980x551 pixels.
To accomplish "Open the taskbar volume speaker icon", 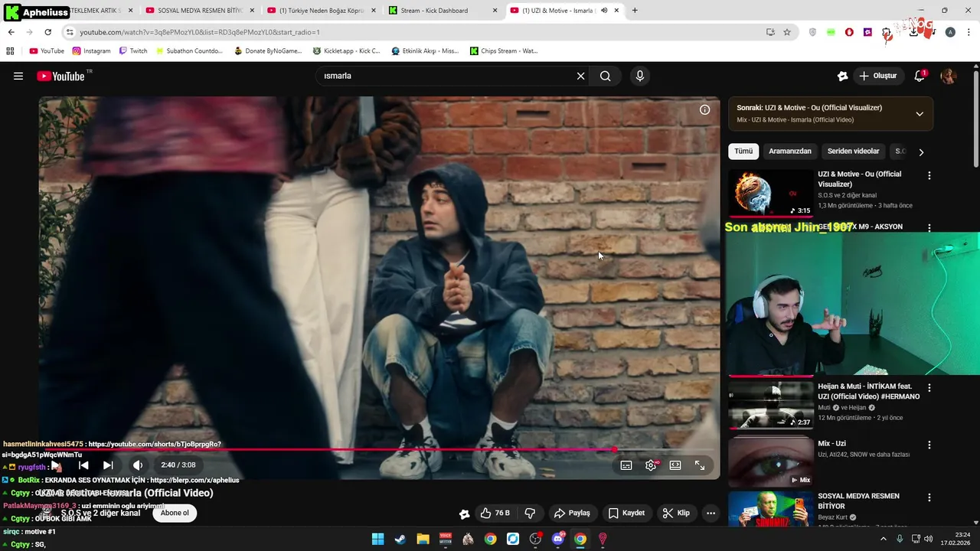I will (x=929, y=539).
